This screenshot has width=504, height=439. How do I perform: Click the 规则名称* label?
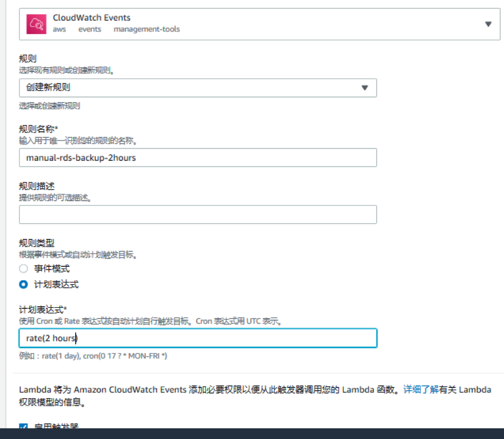38,129
